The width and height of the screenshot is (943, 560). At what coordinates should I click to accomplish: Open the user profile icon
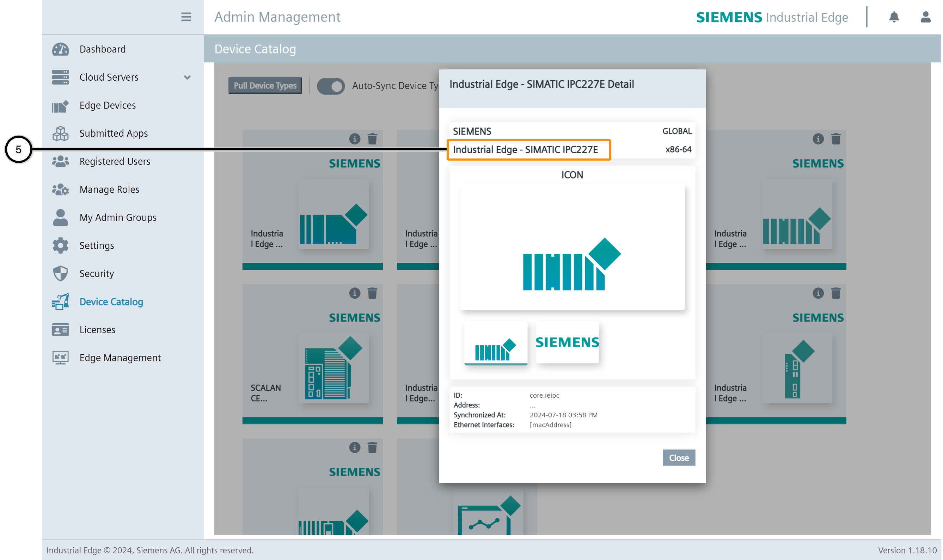click(x=925, y=17)
